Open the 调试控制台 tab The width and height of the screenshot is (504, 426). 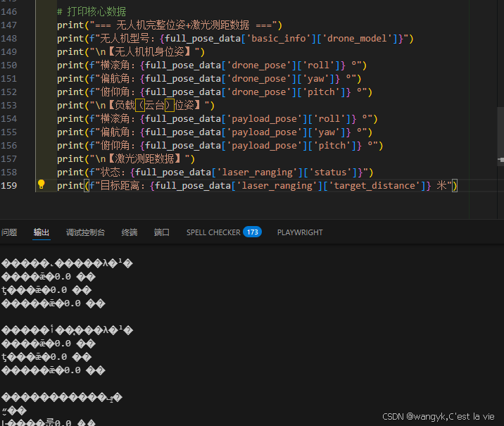coord(85,232)
